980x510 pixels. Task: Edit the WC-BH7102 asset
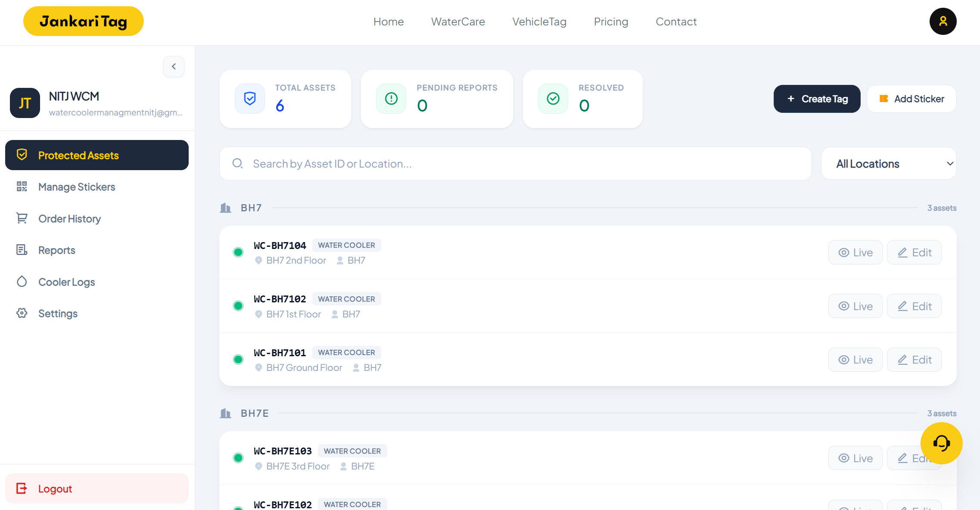[x=914, y=306]
